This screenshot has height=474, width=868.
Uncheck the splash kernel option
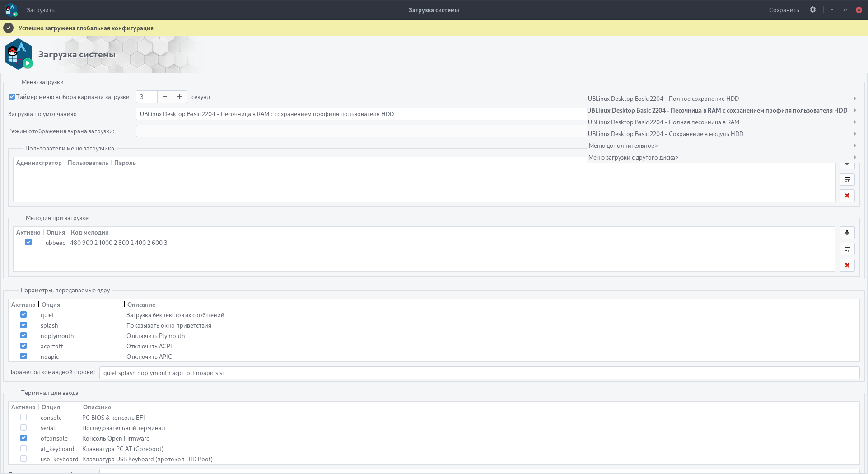(x=23, y=325)
